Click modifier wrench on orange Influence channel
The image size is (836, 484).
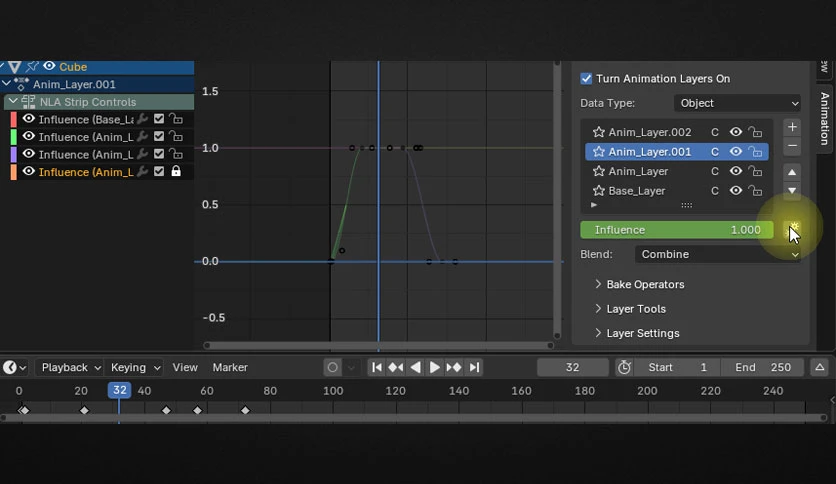click(x=142, y=172)
